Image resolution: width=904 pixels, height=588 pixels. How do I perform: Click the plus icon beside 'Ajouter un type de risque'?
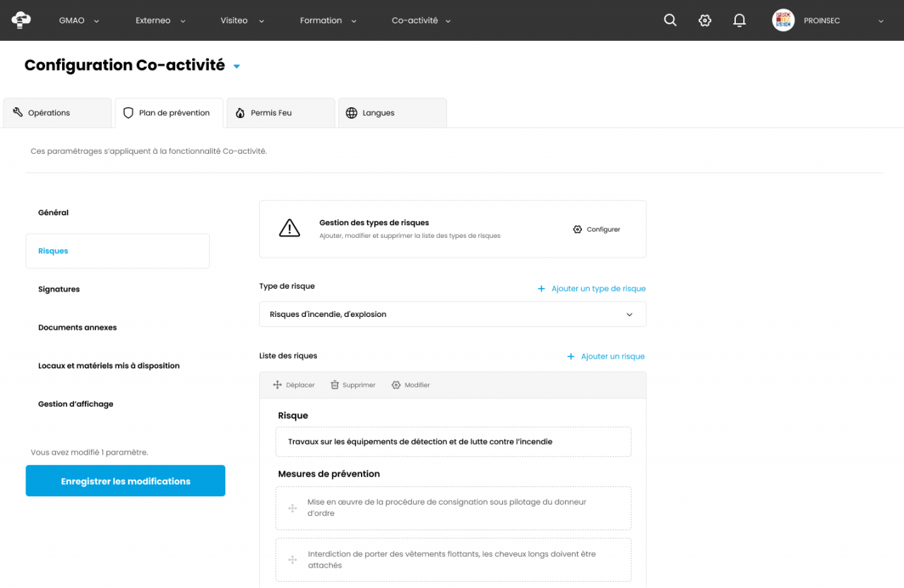(x=542, y=289)
